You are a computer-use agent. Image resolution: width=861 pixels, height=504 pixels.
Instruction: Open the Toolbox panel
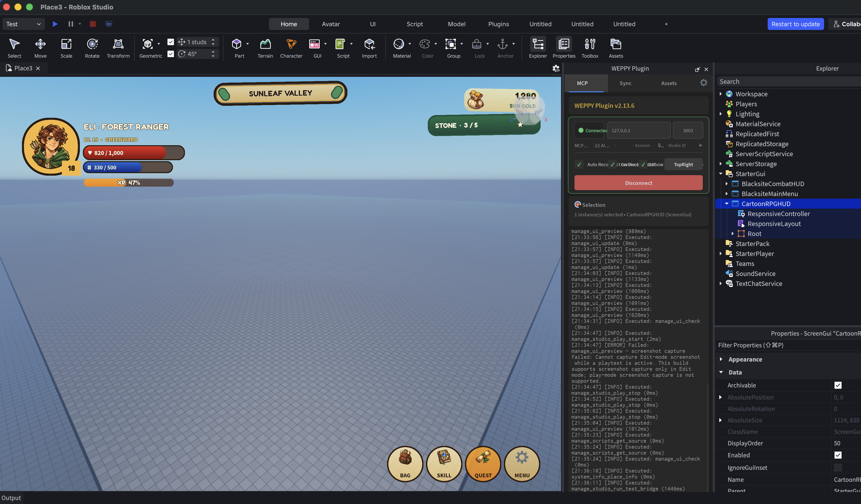pyautogui.click(x=590, y=48)
